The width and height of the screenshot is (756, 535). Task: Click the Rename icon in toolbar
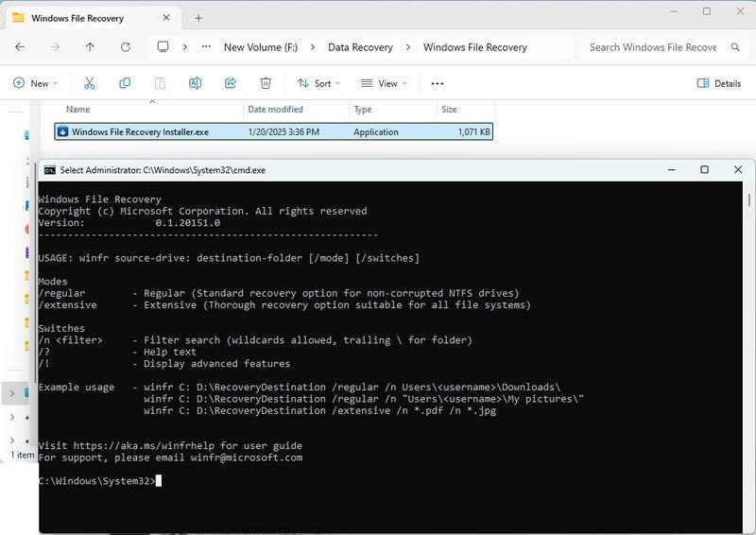(x=195, y=83)
